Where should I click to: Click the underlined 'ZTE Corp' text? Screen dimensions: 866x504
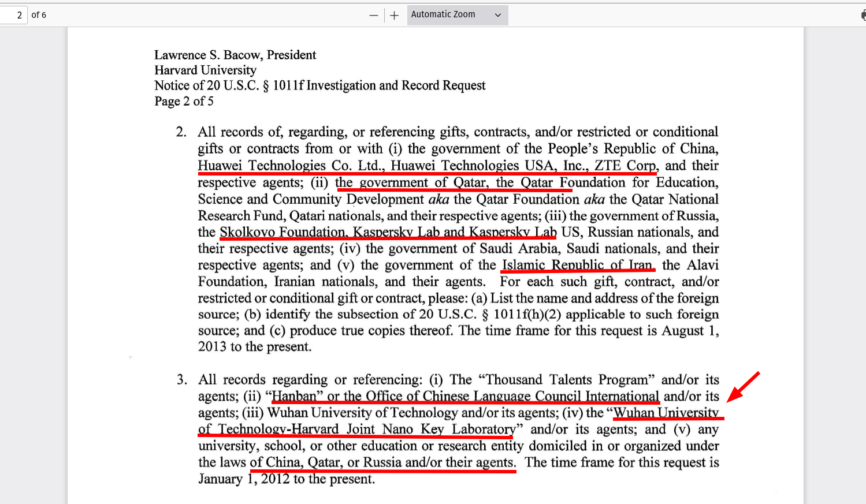pos(625,166)
